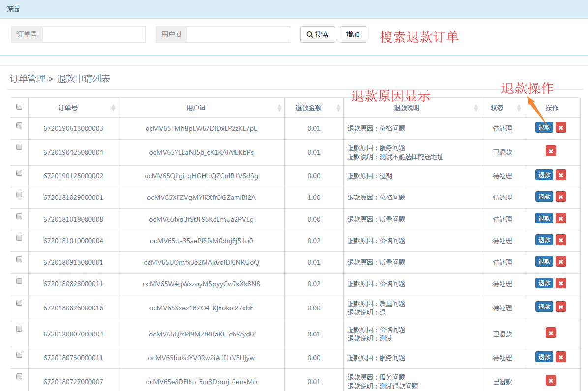Toggle the select-all checkbox in table header
This screenshot has height=391, width=588.
point(19,107)
